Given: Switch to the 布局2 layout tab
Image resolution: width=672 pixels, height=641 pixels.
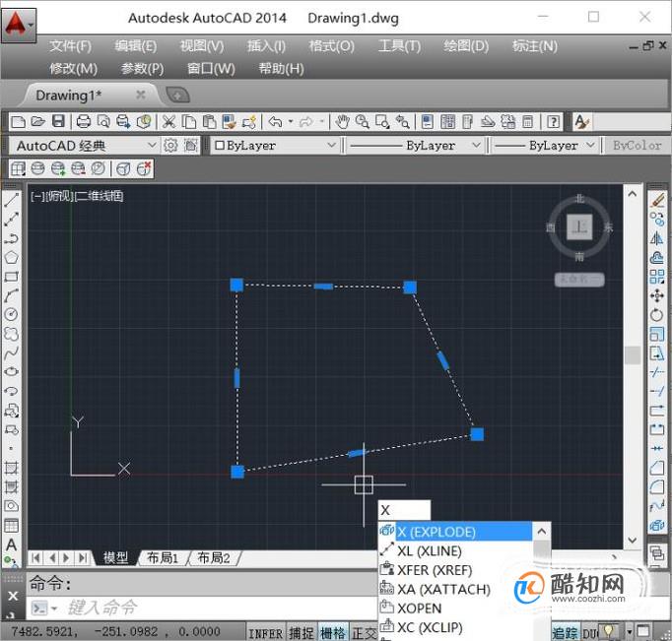Looking at the screenshot, I should pyautogui.click(x=214, y=558).
